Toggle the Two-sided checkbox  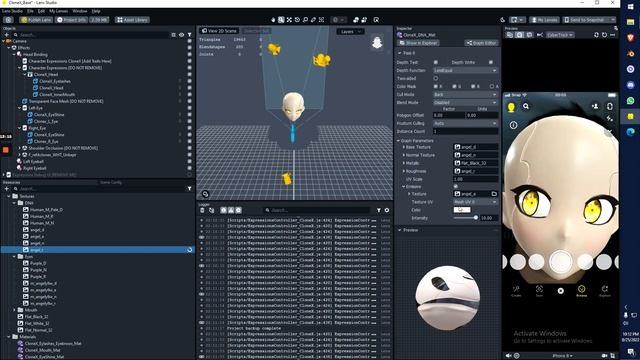[x=436, y=78]
